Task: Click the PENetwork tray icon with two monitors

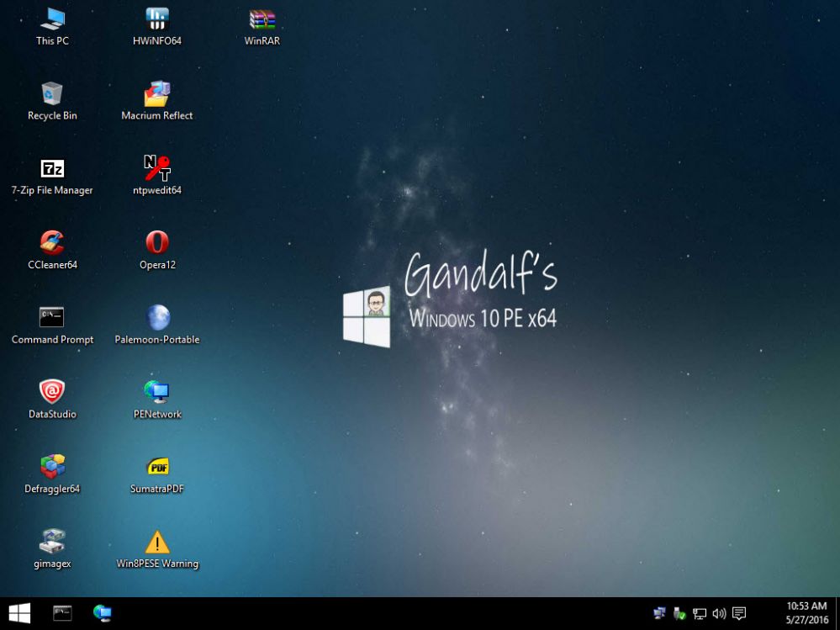Action: [659, 613]
